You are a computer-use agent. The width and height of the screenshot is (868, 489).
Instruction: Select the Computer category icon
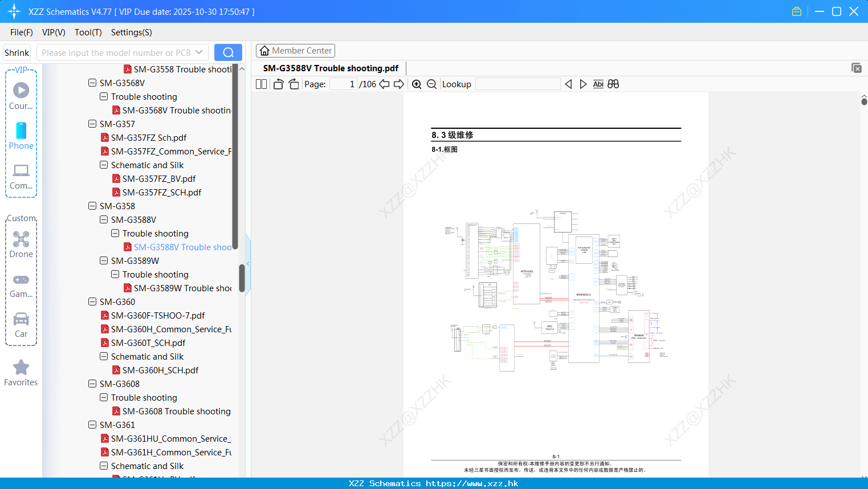21,176
